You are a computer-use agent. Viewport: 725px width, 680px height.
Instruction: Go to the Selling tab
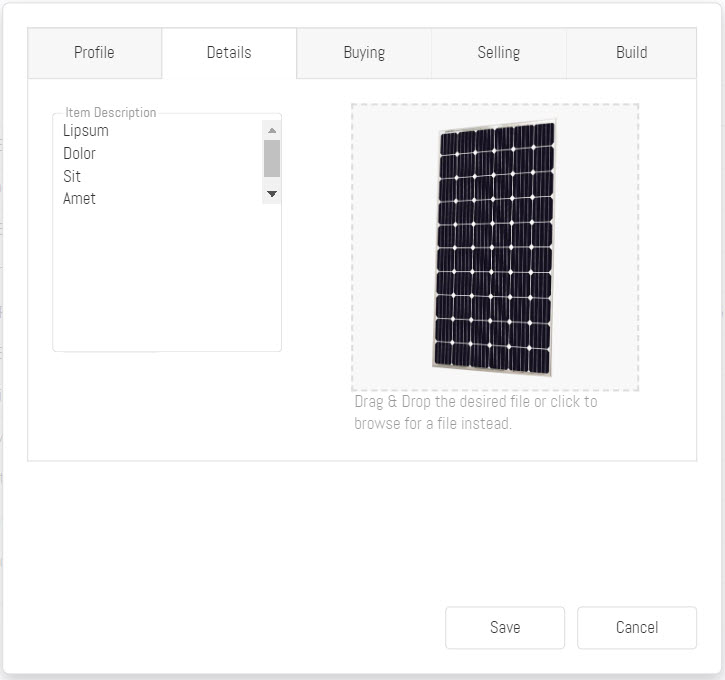coord(498,53)
